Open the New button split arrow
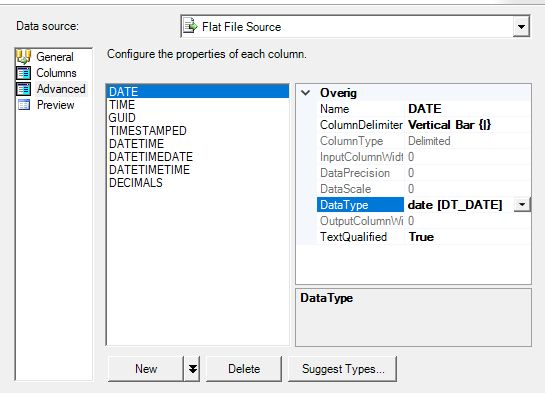This screenshot has width=545, height=393. pyautogui.click(x=192, y=369)
